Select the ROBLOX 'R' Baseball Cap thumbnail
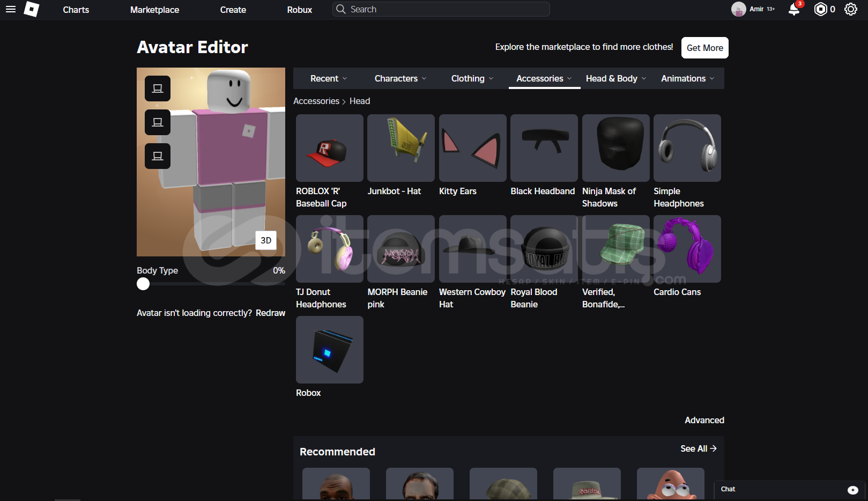 (330, 148)
